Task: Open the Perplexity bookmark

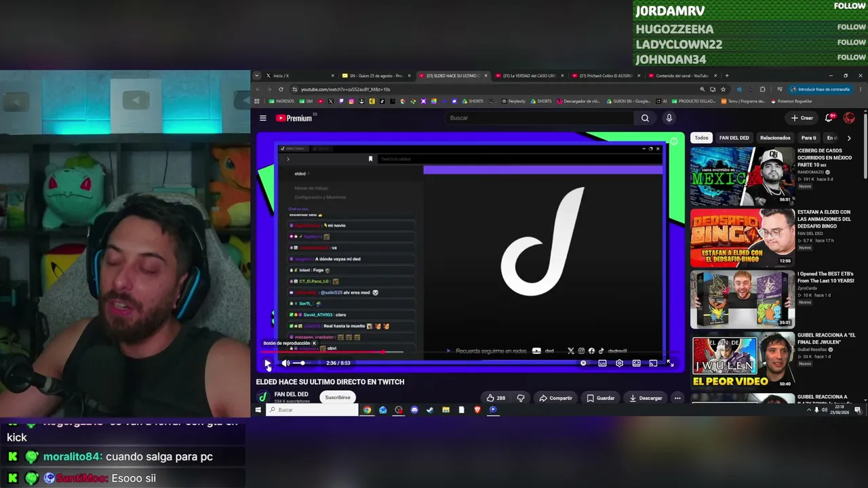Action: 513,102
